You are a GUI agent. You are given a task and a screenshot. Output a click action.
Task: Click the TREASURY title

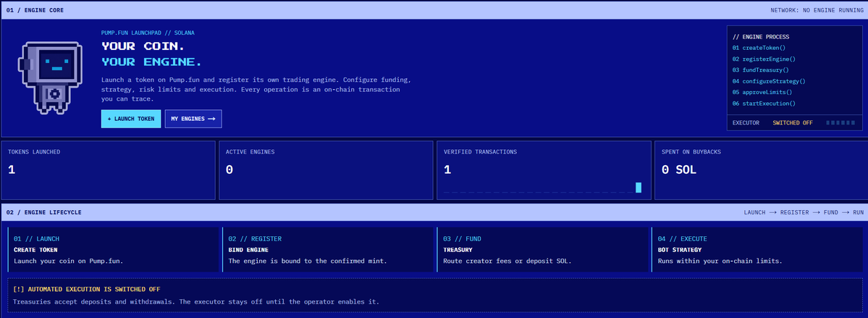pos(458,250)
